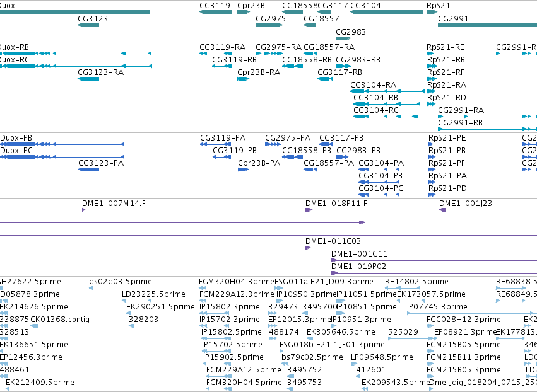
Task: Select transcript Cpr23B-RA
Action: 259,72
